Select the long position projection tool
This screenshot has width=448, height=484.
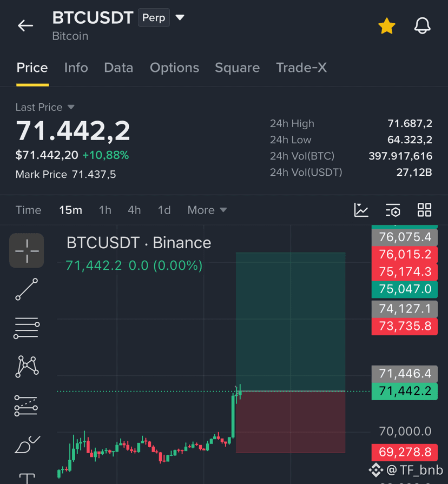[27, 406]
